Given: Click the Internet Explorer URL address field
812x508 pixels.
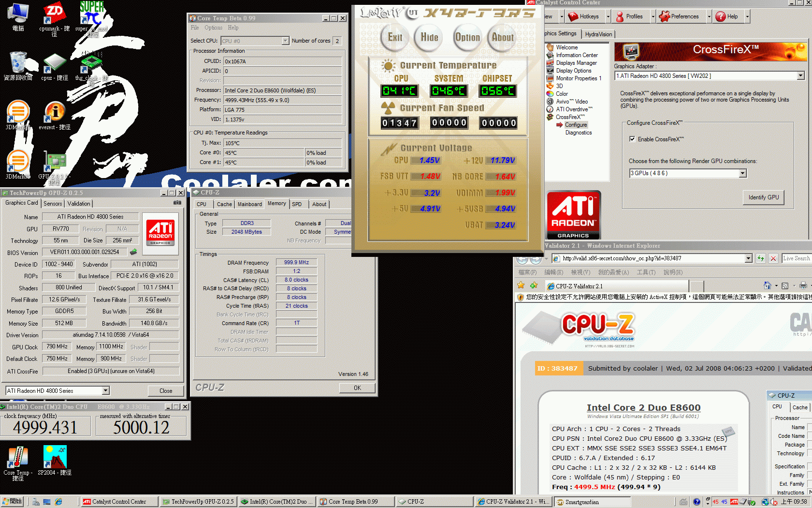Looking at the screenshot, I should point(652,258).
